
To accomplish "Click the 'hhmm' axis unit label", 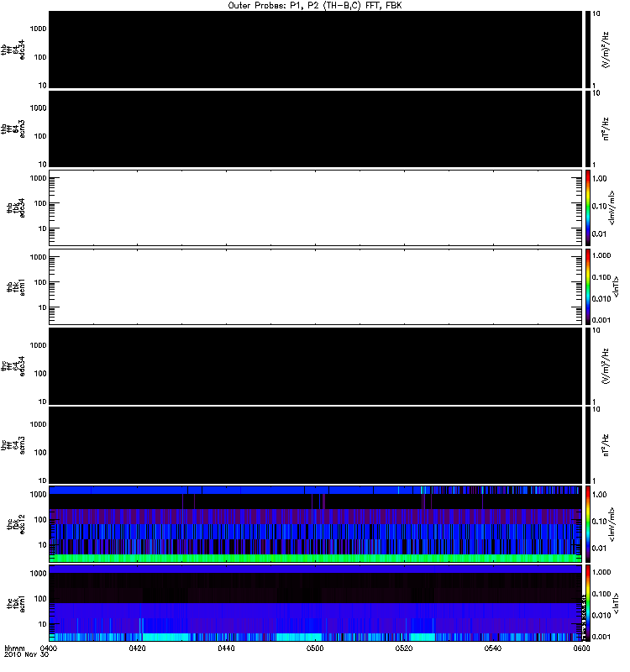I will point(14,648).
